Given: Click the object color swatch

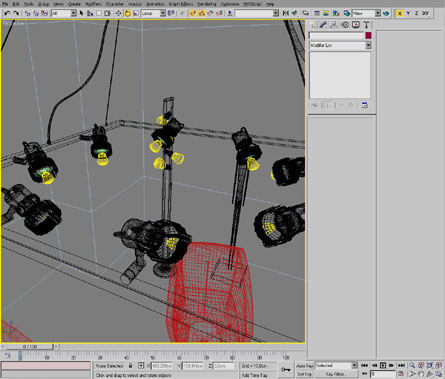Looking at the screenshot, I should point(368,36).
